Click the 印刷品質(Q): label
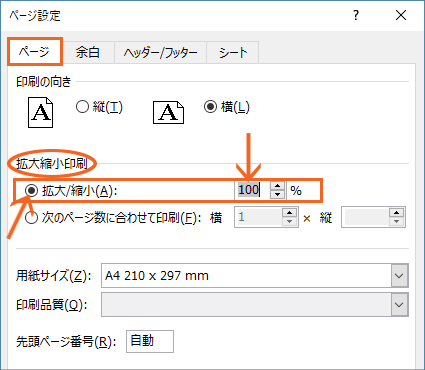Viewport: 425px width, 370px height. click(52, 305)
